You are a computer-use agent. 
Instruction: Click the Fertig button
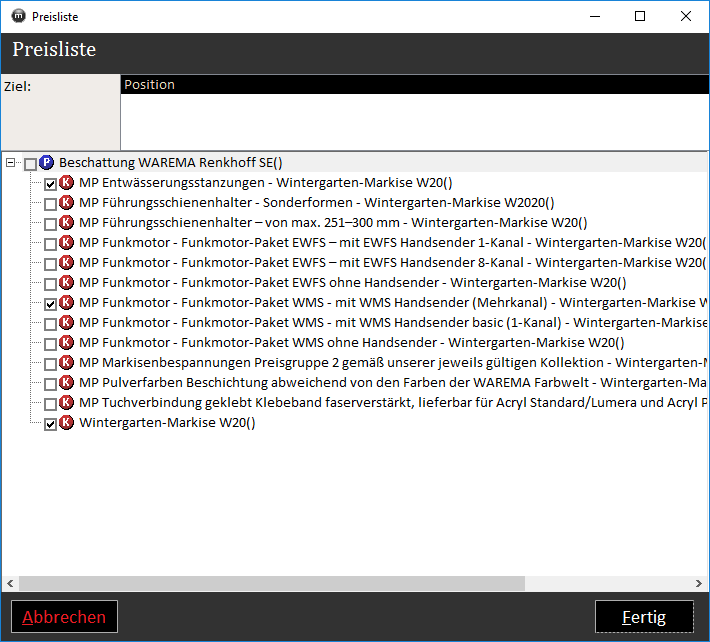point(644,617)
